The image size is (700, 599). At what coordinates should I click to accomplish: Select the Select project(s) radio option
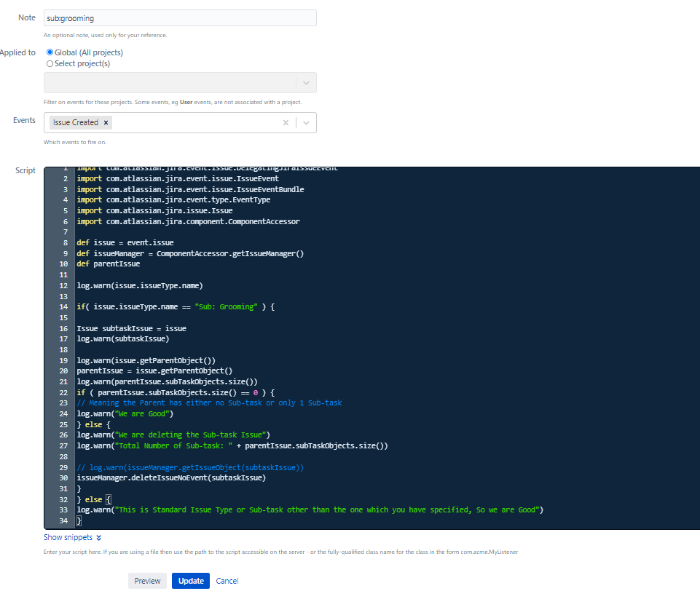tap(50, 64)
